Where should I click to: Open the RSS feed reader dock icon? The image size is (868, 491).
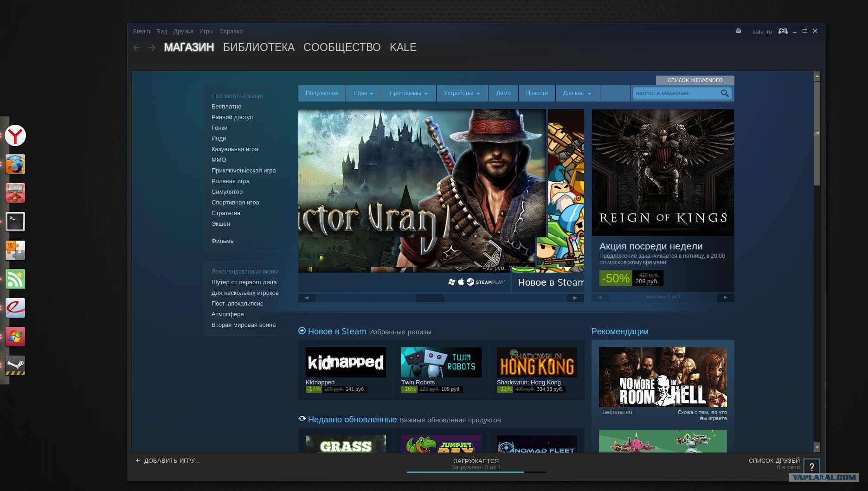click(15, 279)
